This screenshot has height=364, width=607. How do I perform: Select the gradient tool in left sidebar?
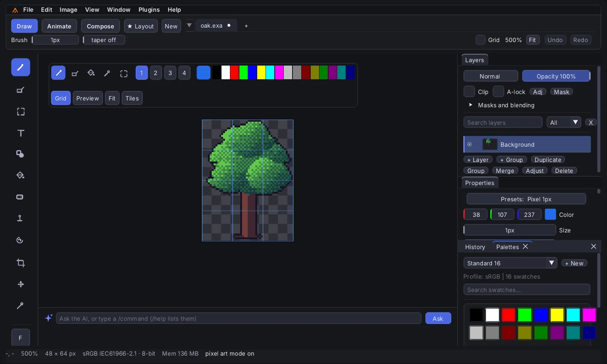tap(20, 197)
